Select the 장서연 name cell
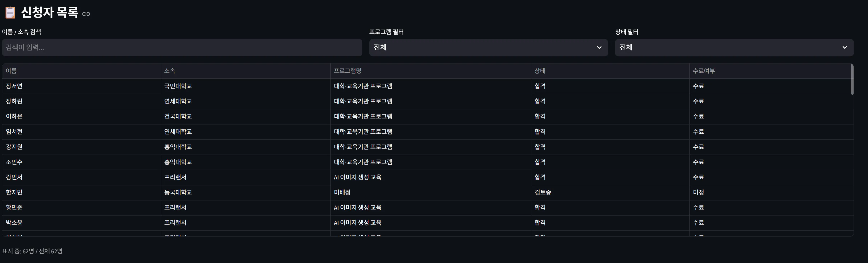The width and height of the screenshot is (868, 263). (14, 86)
